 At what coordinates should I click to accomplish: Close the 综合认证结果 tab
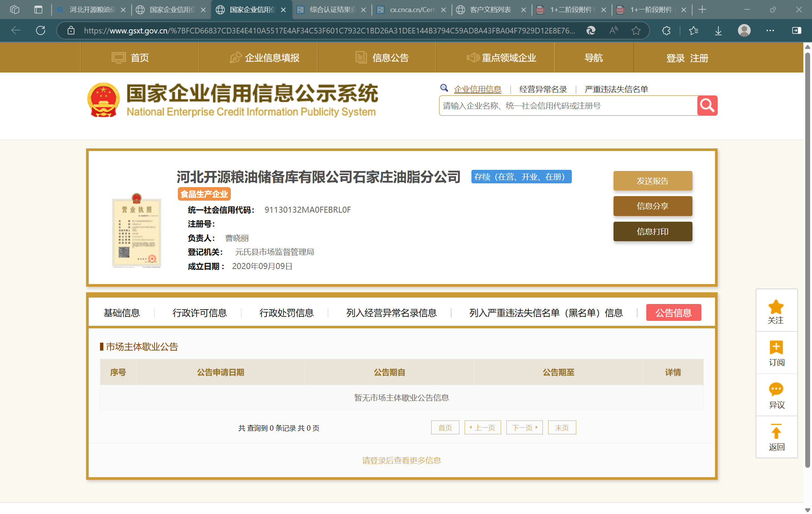[x=363, y=10]
